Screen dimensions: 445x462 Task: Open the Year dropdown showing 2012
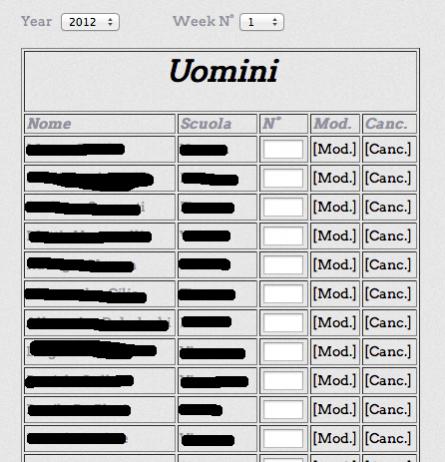coord(90,22)
